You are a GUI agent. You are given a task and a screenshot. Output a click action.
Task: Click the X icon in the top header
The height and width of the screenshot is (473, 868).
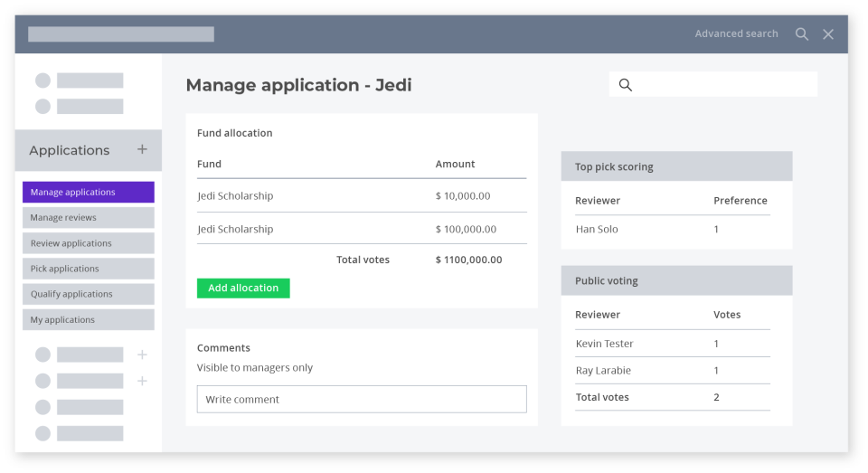[x=828, y=34]
